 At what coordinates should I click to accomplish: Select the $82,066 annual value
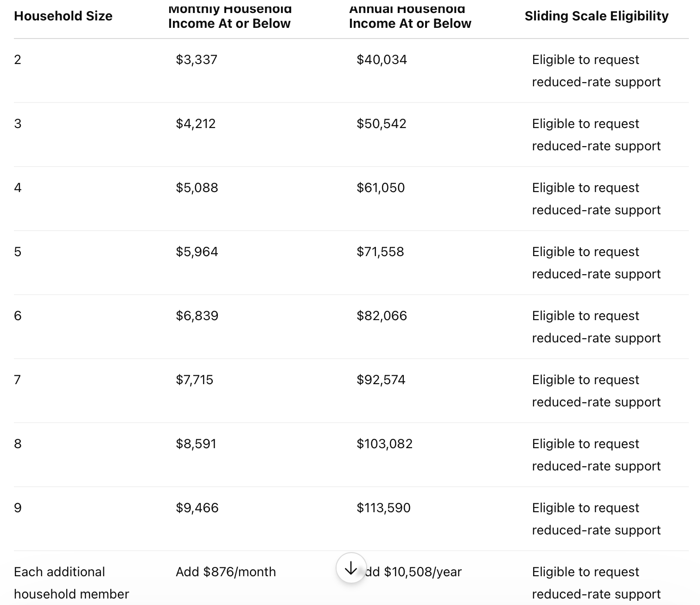pos(382,316)
